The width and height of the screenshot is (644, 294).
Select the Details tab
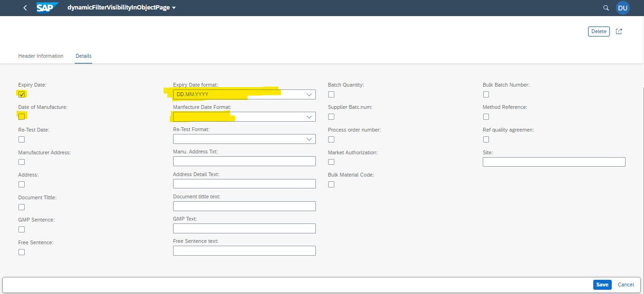click(x=83, y=56)
